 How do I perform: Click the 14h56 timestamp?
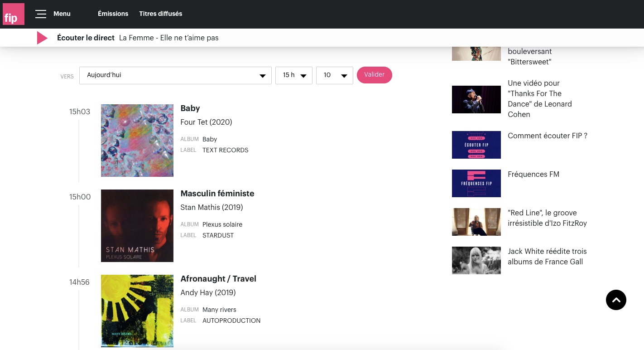pyautogui.click(x=79, y=282)
